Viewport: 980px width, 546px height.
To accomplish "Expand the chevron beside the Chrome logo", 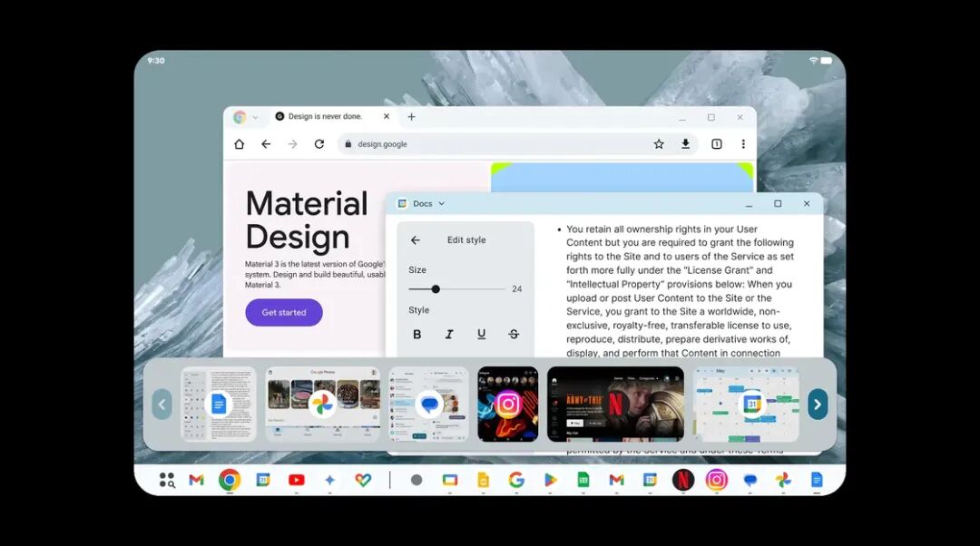I will point(255,117).
